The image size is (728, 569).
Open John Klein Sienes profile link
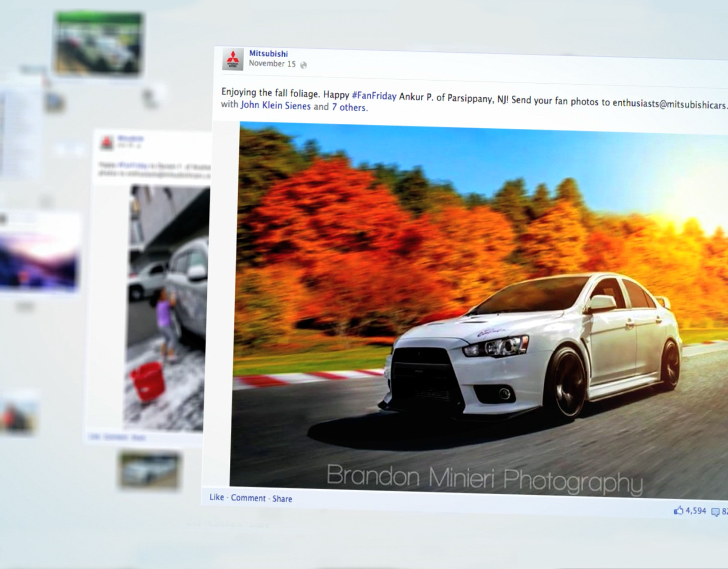tap(275, 105)
